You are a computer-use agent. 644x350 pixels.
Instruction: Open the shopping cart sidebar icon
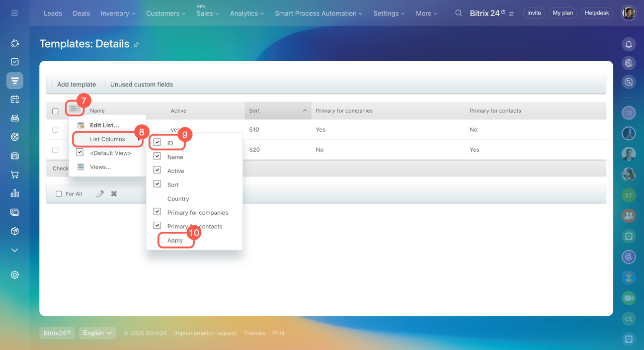click(x=15, y=174)
